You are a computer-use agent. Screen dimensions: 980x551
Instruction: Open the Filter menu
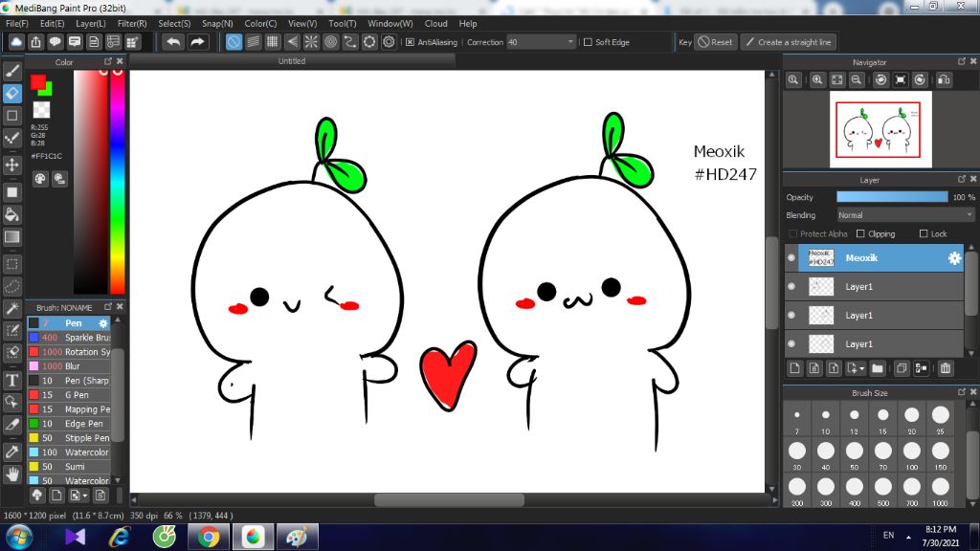(132, 23)
